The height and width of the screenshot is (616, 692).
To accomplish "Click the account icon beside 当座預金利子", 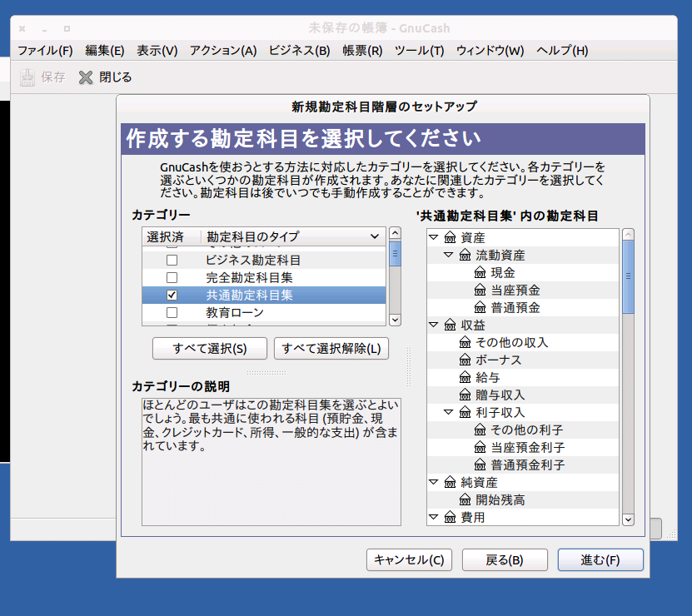I will click(480, 448).
